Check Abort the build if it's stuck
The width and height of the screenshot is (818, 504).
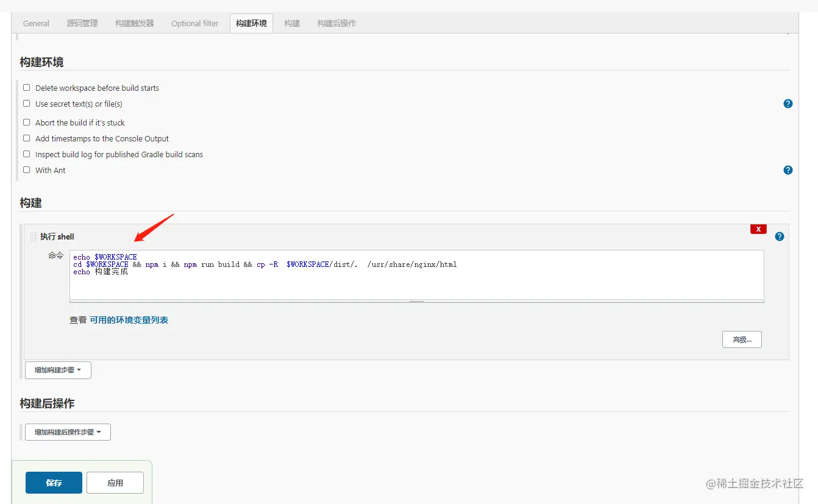coord(26,122)
